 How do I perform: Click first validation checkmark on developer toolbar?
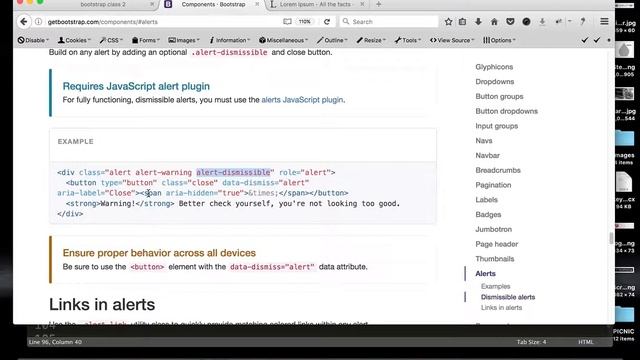point(585,40)
